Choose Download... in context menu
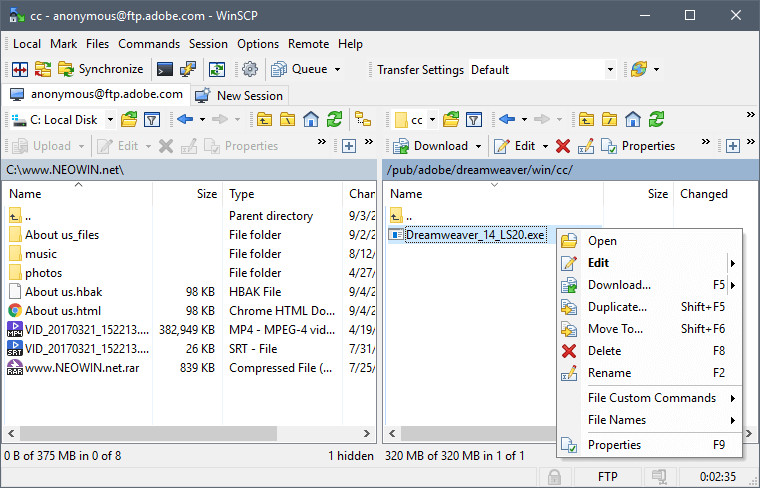The height and width of the screenshot is (488, 760). [649, 285]
